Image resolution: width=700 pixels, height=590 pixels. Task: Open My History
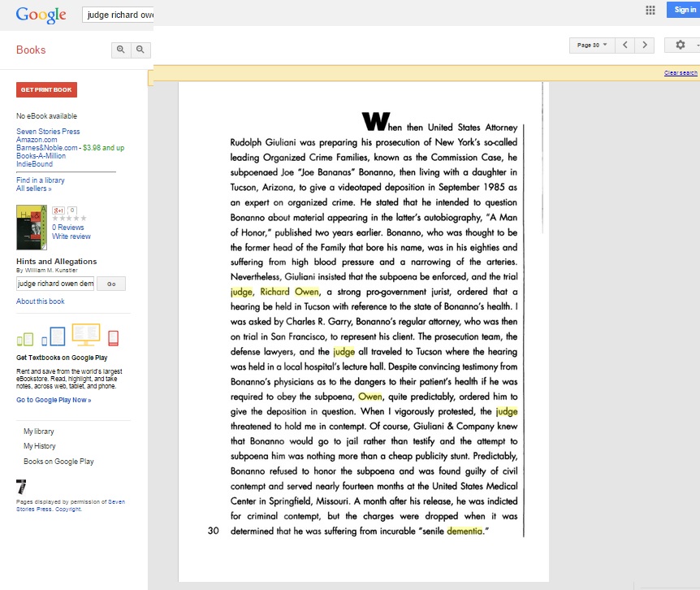(x=40, y=446)
